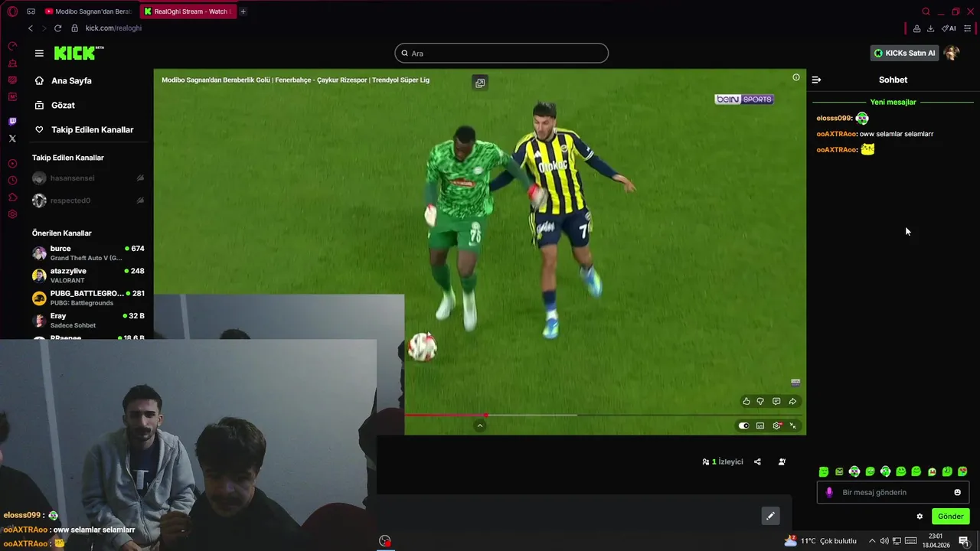Image resolution: width=980 pixels, height=551 pixels.
Task: Expand the chevron under the video
Action: [x=480, y=425]
